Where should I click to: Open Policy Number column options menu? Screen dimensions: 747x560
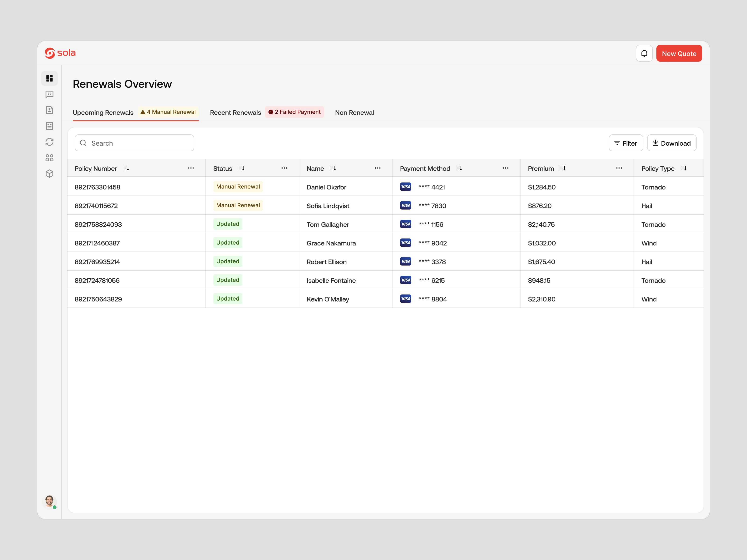tap(191, 168)
